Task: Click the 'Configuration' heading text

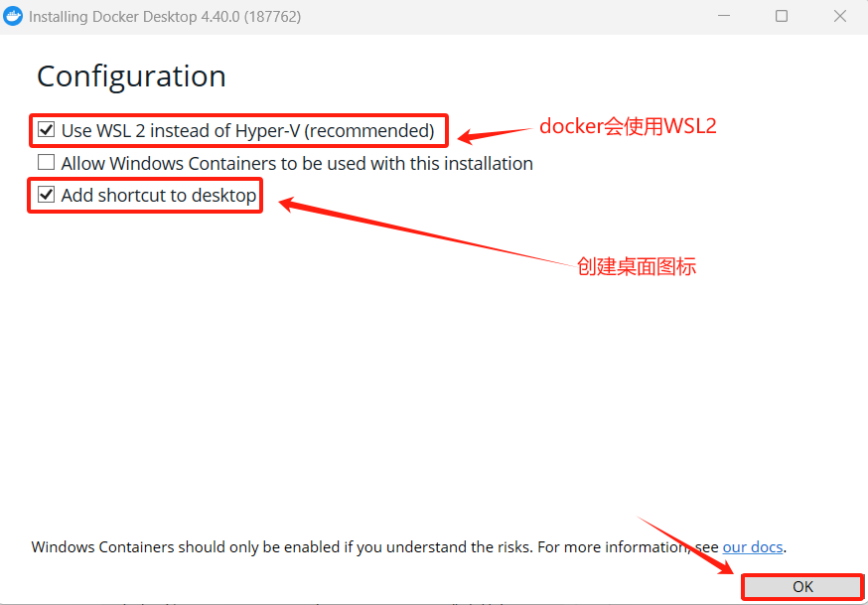Action: [x=131, y=76]
